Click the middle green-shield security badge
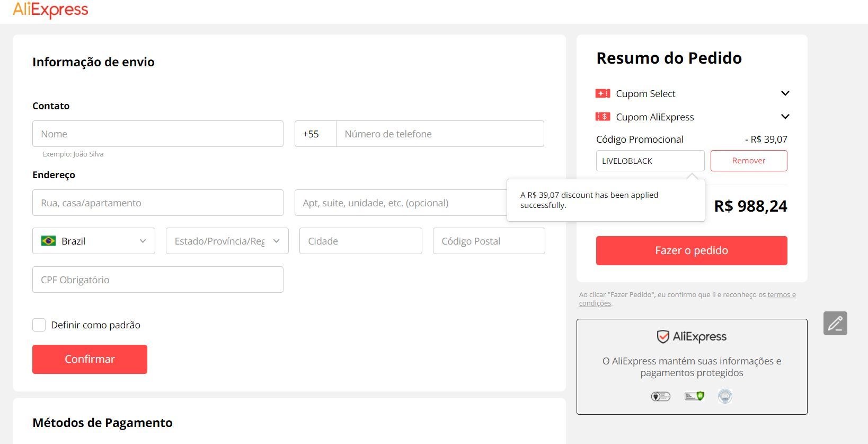The width and height of the screenshot is (868, 444). (694, 396)
